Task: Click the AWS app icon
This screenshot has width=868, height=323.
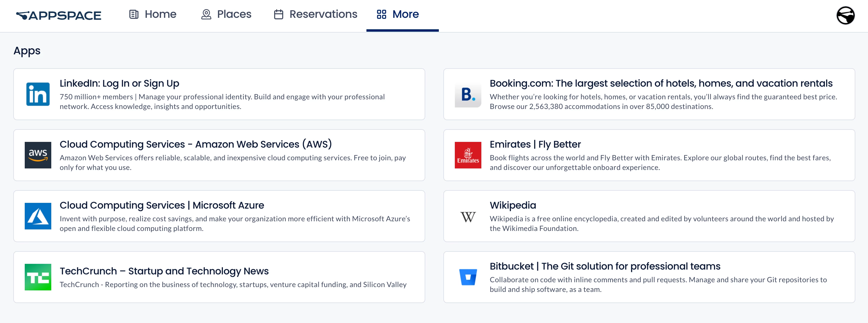Action: coord(38,155)
